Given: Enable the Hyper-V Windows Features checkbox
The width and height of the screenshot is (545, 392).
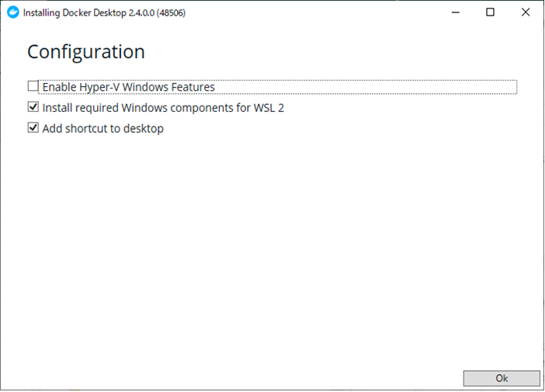Looking at the screenshot, I should (x=33, y=86).
